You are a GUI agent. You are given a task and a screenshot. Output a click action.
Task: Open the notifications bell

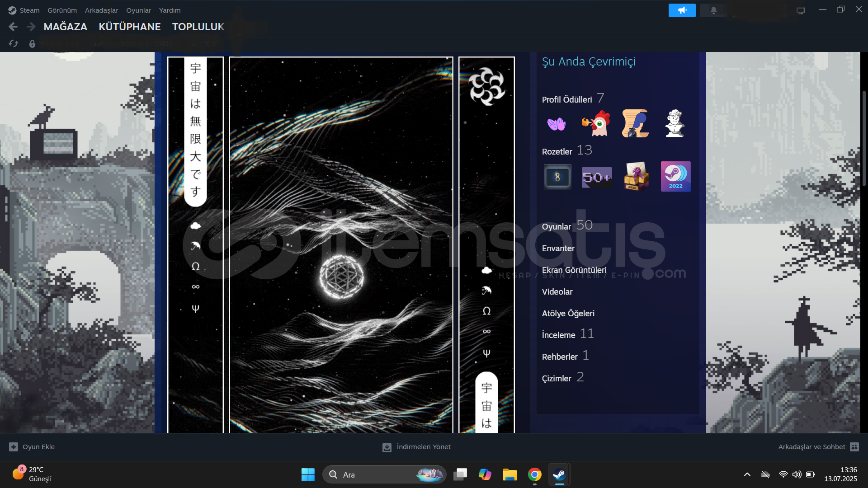coord(713,10)
